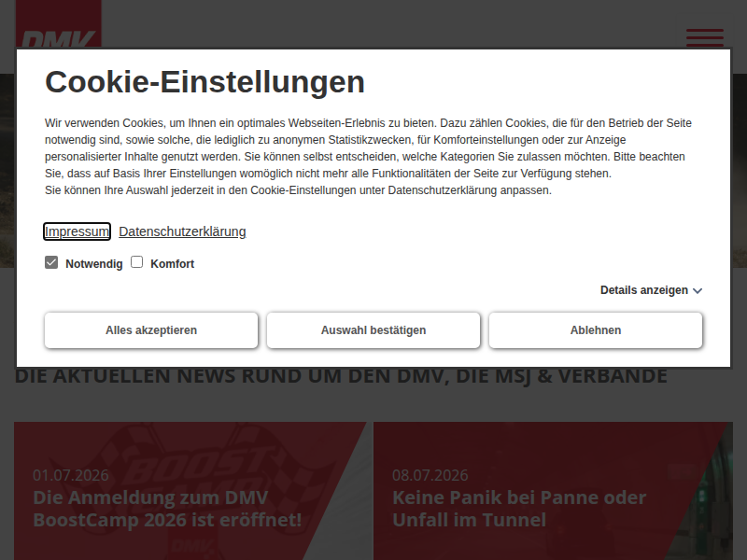Select the Notwendig label text
747x560 pixels.
94,264
